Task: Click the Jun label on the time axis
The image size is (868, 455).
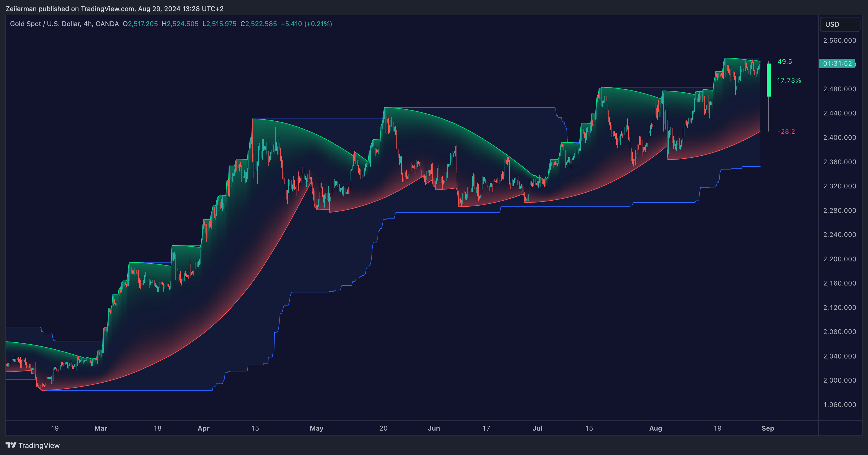Action: click(434, 428)
